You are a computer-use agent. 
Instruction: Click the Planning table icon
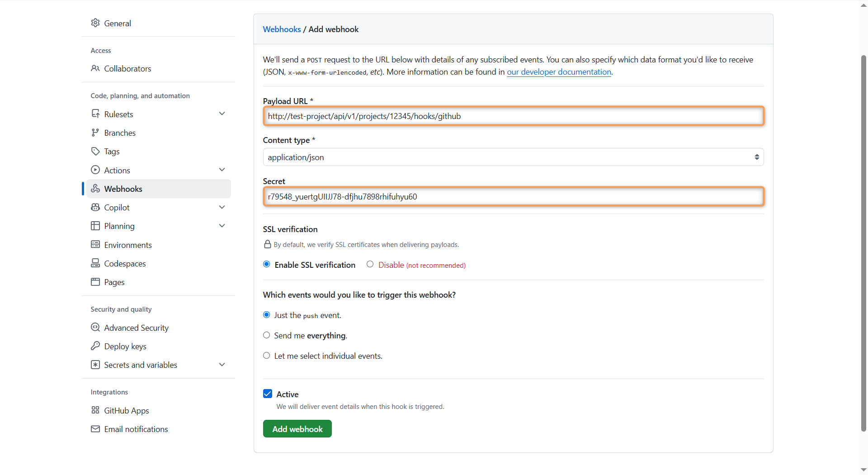coord(95,226)
